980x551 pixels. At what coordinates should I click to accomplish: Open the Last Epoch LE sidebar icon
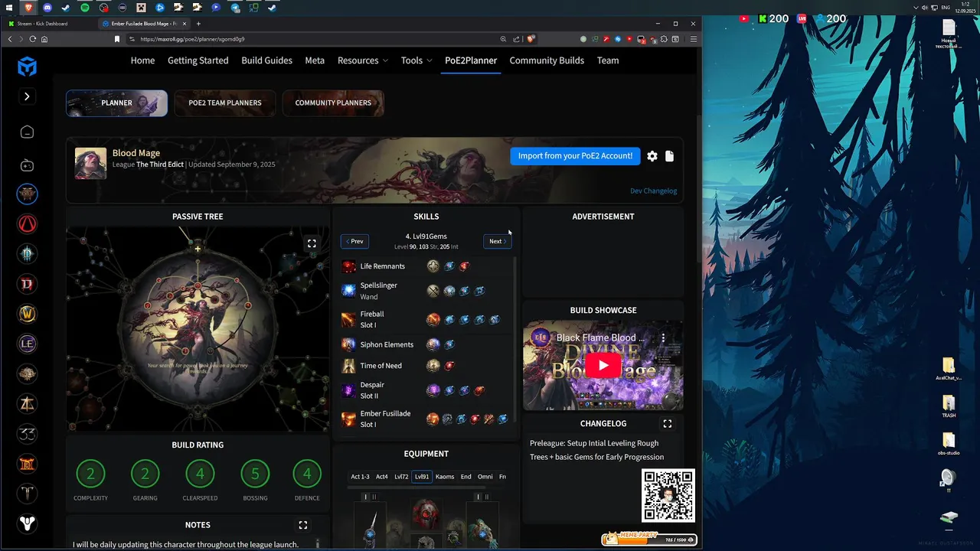point(27,344)
